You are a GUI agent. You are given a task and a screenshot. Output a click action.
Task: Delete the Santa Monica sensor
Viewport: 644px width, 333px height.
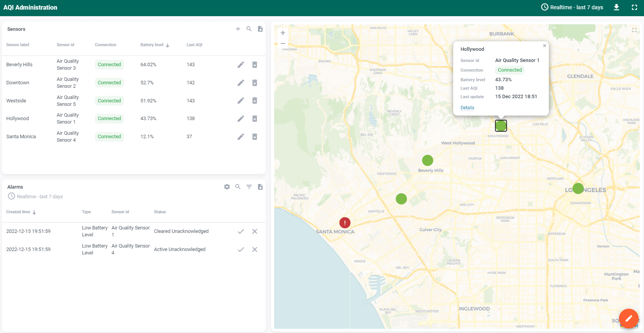pyautogui.click(x=255, y=137)
